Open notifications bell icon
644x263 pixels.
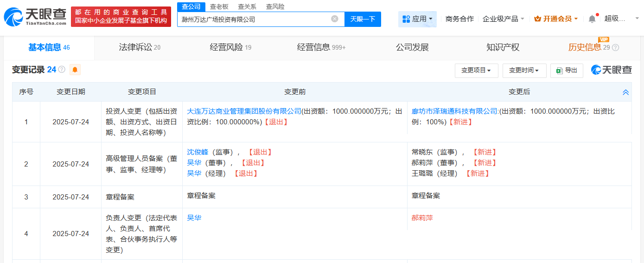click(x=592, y=19)
